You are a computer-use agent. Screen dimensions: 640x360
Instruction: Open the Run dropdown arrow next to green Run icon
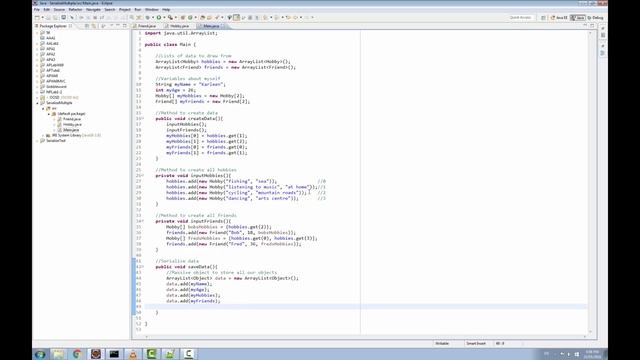point(164,18)
